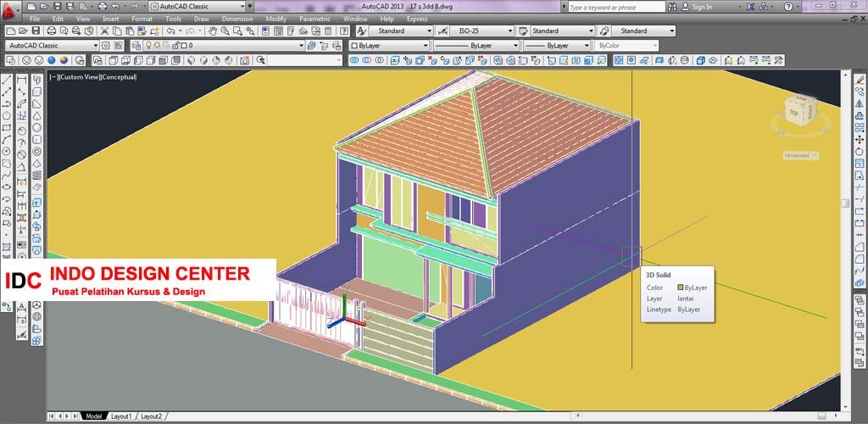
Task: Select the Polygon tool in Draw toolbar
Action: (x=7, y=115)
